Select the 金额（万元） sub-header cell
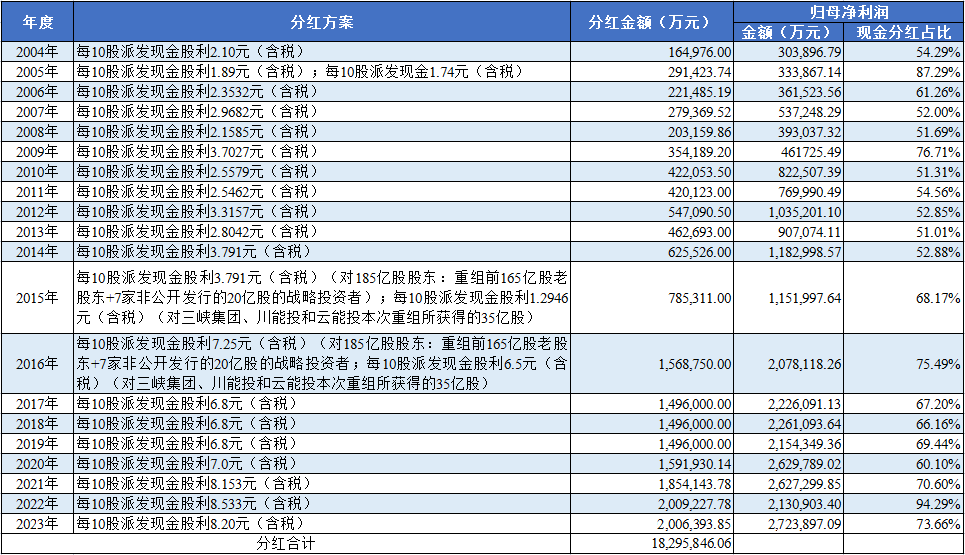965x555 pixels. click(x=790, y=32)
